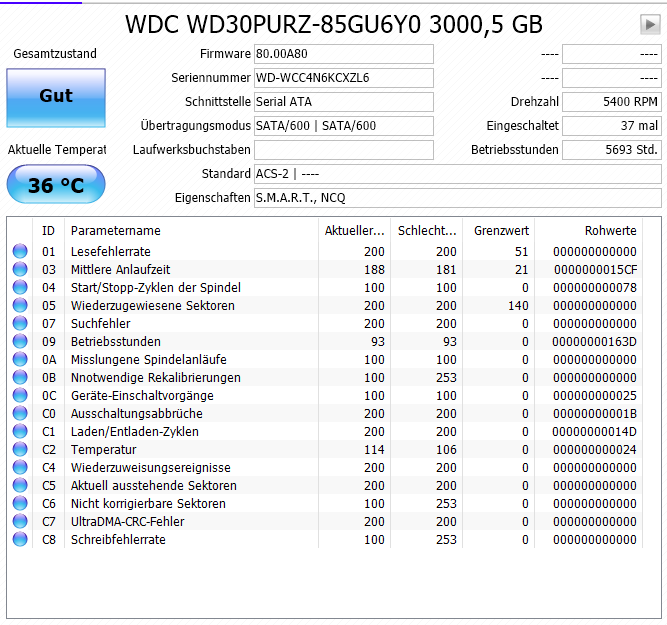Viewport: 667px width, 625px height.
Task: Click the empty Laufwerksbuchstaben field
Action: click(x=344, y=150)
